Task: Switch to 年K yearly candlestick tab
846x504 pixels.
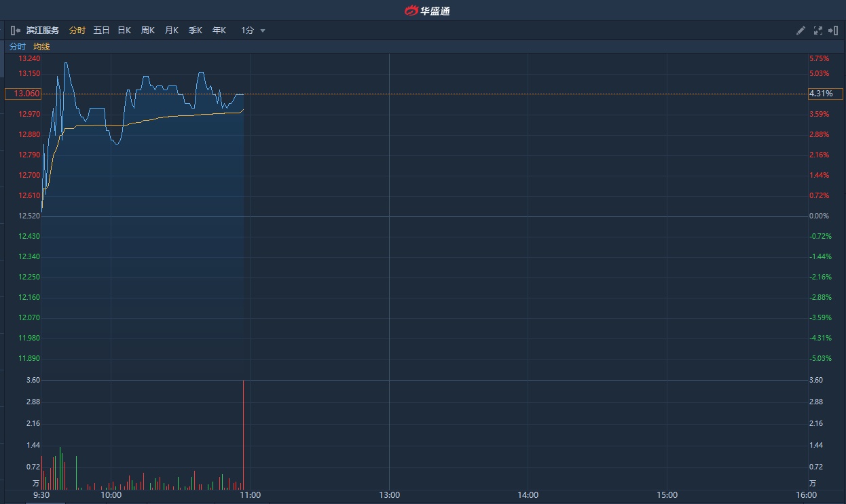Action: click(x=219, y=31)
